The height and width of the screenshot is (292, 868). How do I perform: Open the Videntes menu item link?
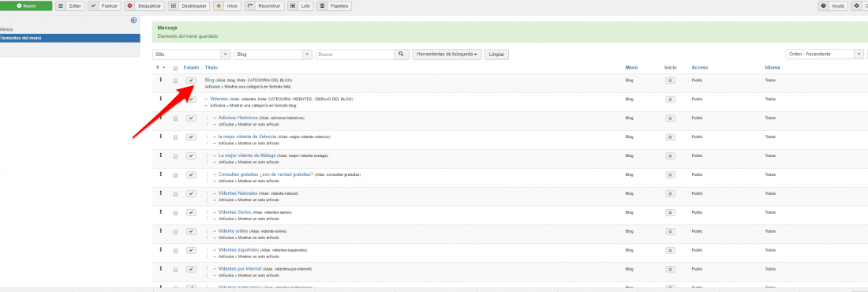point(219,99)
